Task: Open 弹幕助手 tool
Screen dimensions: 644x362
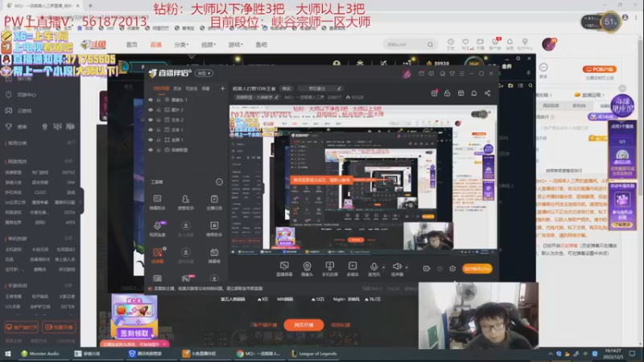Action: coord(157,203)
